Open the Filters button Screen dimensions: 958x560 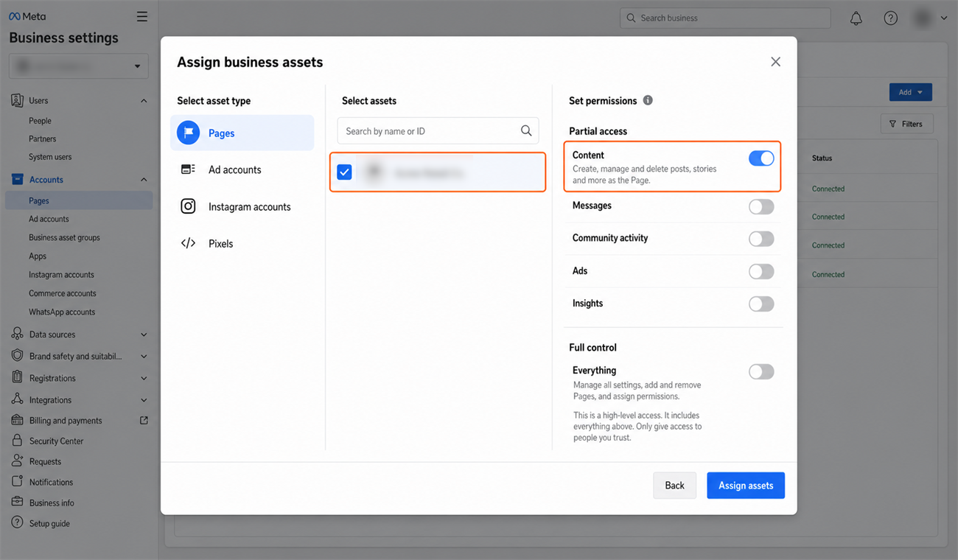coord(906,124)
